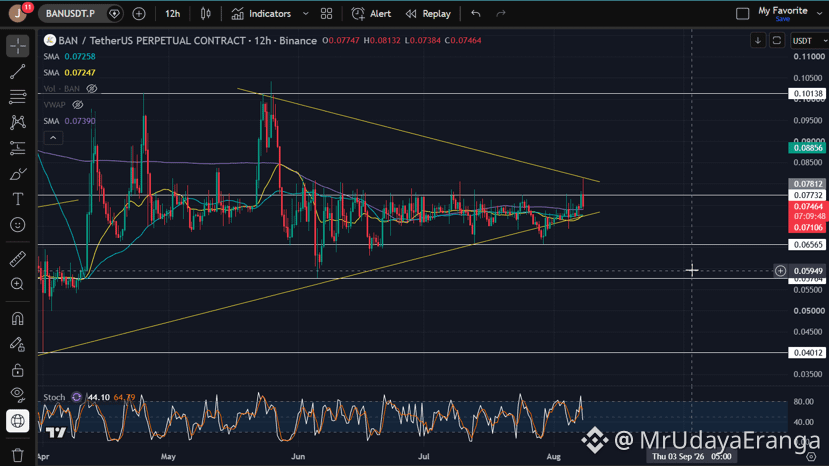
Task: Click the Jun label on time axis
Action: [298, 456]
